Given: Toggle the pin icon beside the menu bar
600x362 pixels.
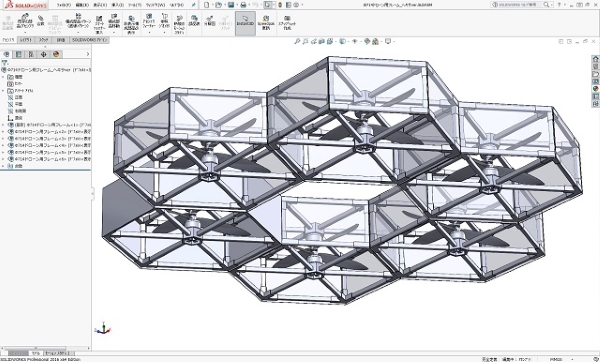Looking at the screenshot, I should 194,5.
